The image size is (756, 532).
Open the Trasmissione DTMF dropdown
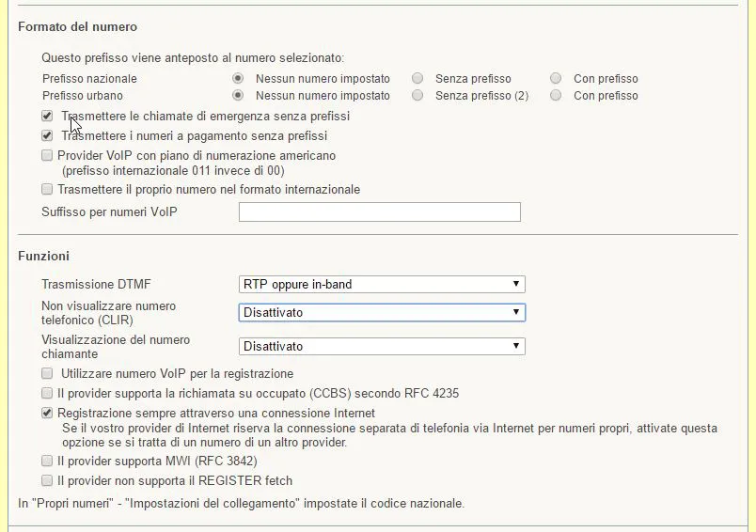click(382, 284)
